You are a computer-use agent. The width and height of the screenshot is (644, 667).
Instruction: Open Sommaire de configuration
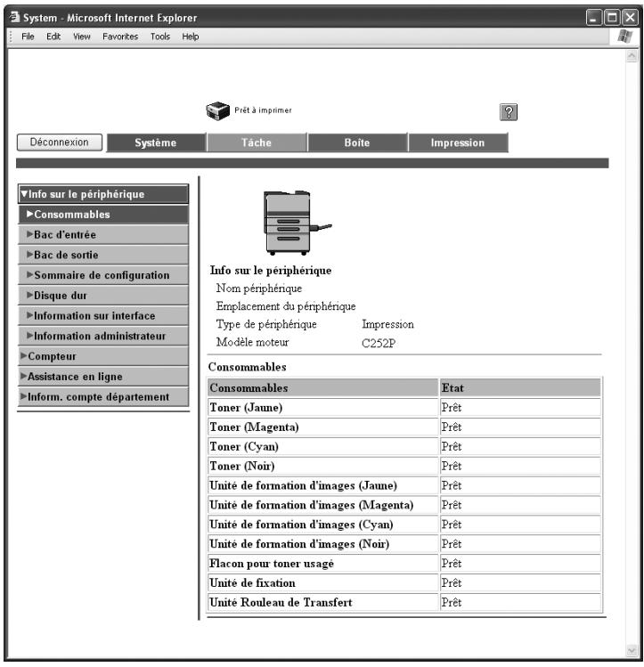pos(103,275)
